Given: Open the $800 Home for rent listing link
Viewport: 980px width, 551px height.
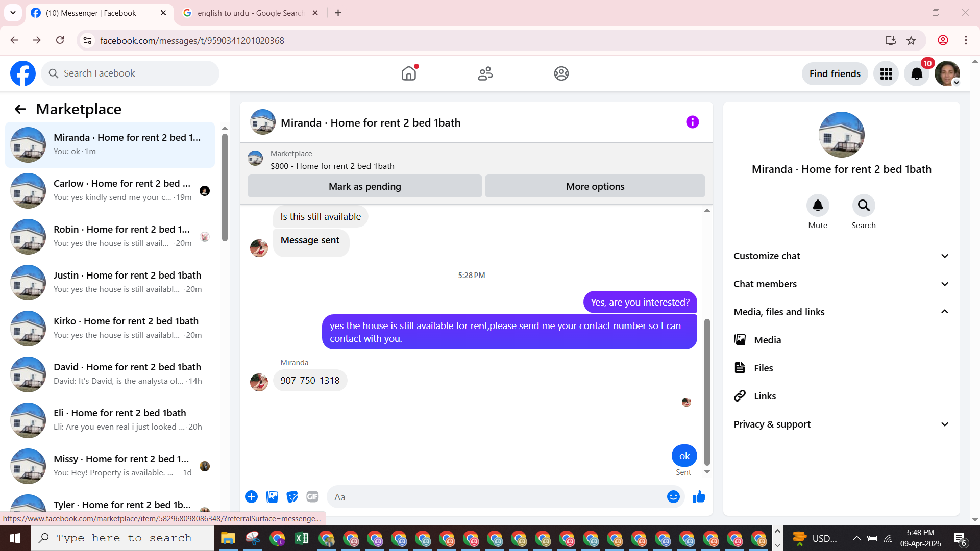Looking at the screenshot, I should pyautogui.click(x=332, y=166).
